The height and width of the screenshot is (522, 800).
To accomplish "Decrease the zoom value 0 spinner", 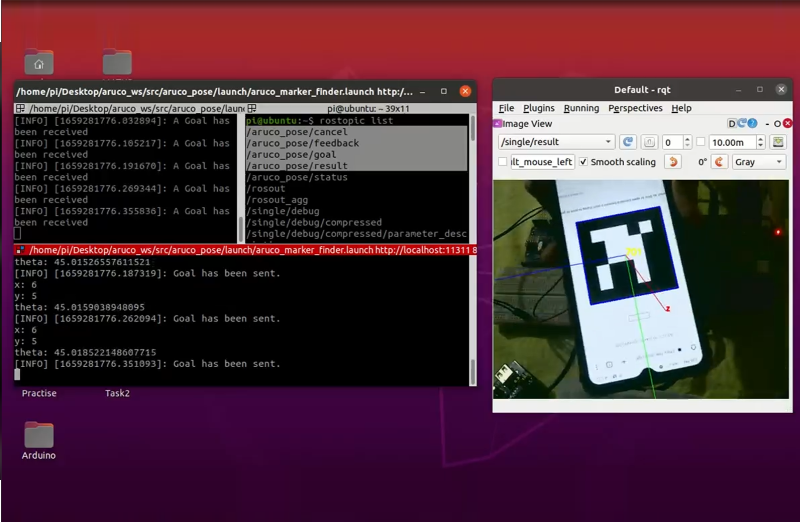I will (687, 145).
